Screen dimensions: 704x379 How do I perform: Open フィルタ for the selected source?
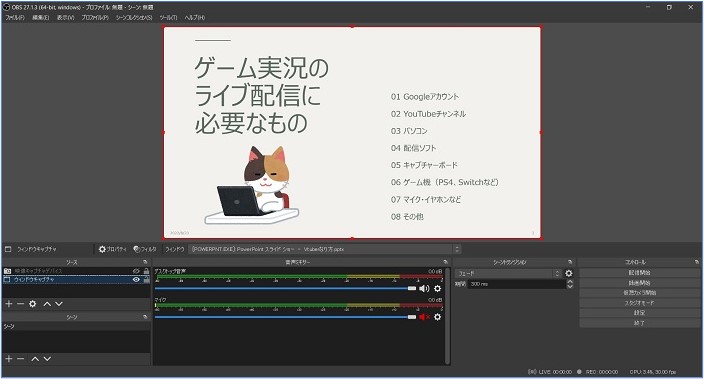tap(145, 249)
